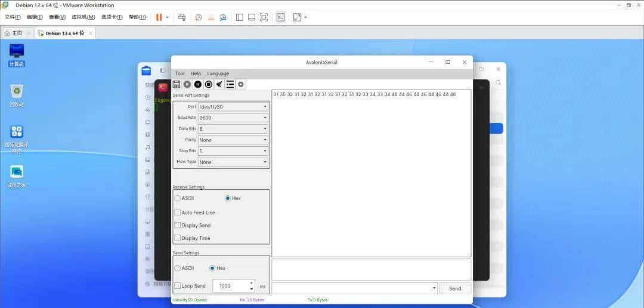
Task: Toggle VMware sidebar library panel icon
Action: tap(240, 17)
